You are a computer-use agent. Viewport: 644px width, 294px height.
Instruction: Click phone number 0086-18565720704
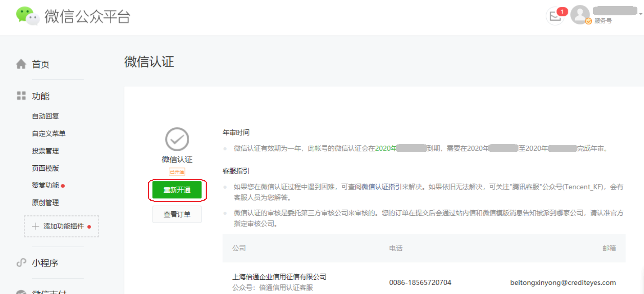[x=420, y=283]
